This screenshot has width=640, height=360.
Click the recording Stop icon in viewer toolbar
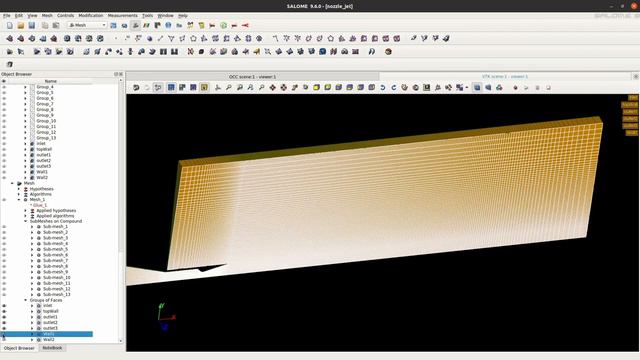click(x=548, y=87)
